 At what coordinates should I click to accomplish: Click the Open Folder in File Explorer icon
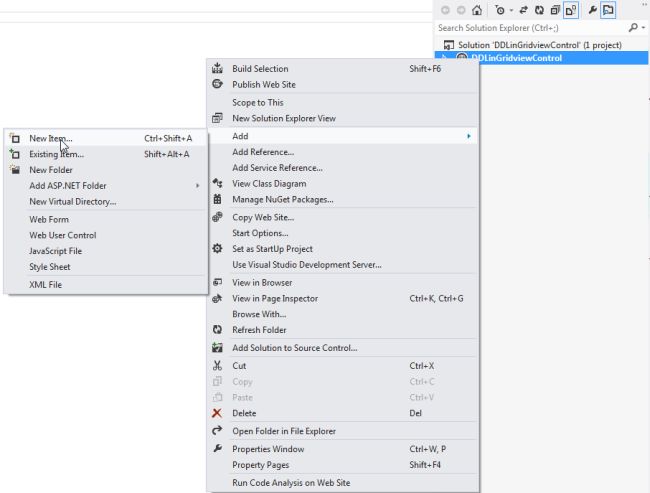[x=217, y=431]
